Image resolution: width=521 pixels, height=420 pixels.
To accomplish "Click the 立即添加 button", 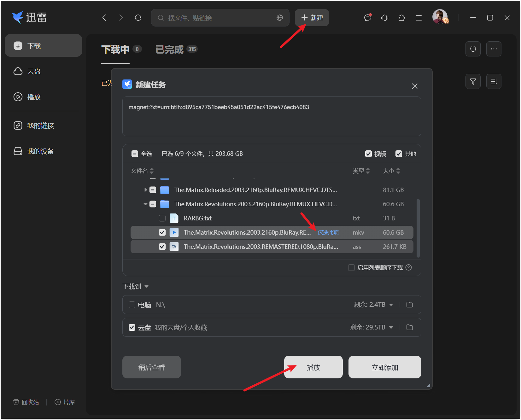I will tap(385, 367).
